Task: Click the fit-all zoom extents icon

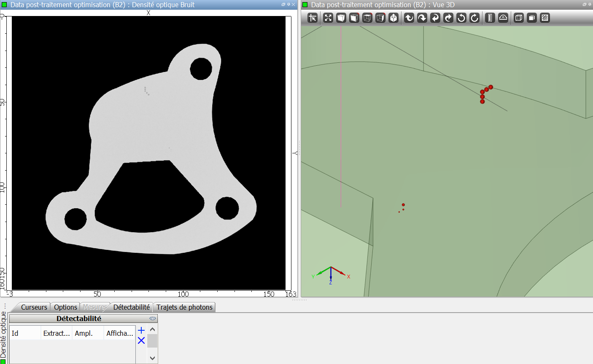Action: (328, 18)
